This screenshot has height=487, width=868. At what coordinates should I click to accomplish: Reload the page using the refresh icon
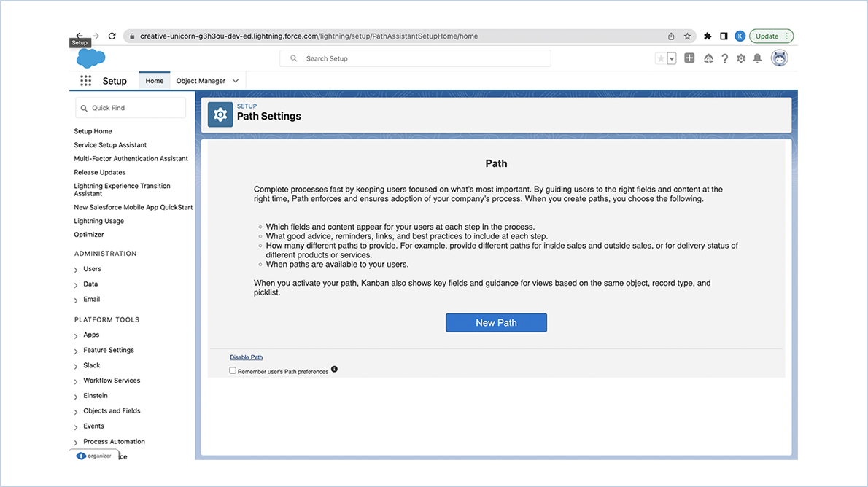coord(112,36)
